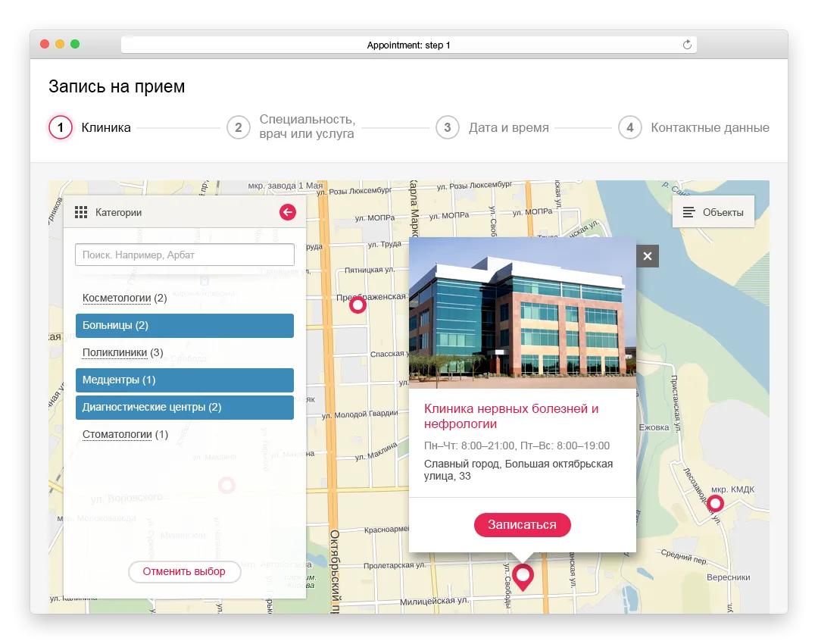Click the Отменить выбор button
This screenshot has height=644, width=818.
coord(184,572)
